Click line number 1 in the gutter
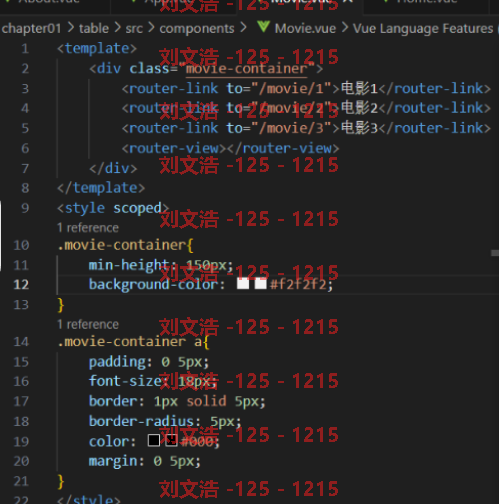Image resolution: width=499 pixels, height=504 pixels. (25, 49)
